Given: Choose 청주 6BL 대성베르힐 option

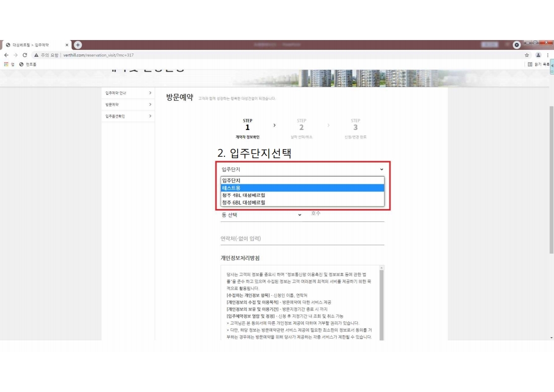Looking at the screenshot, I should (x=302, y=202).
